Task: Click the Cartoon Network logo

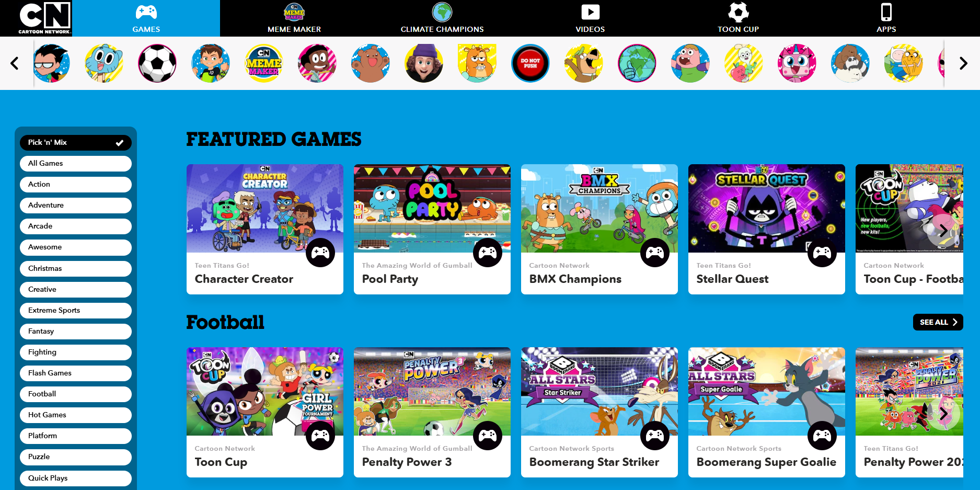Action: (45, 18)
